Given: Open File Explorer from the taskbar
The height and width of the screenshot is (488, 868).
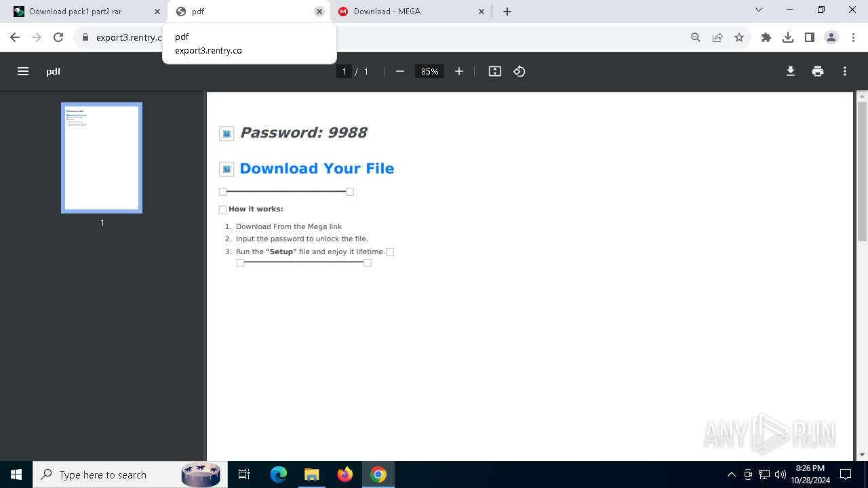Looking at the screenshot, I should pos(311,474).
